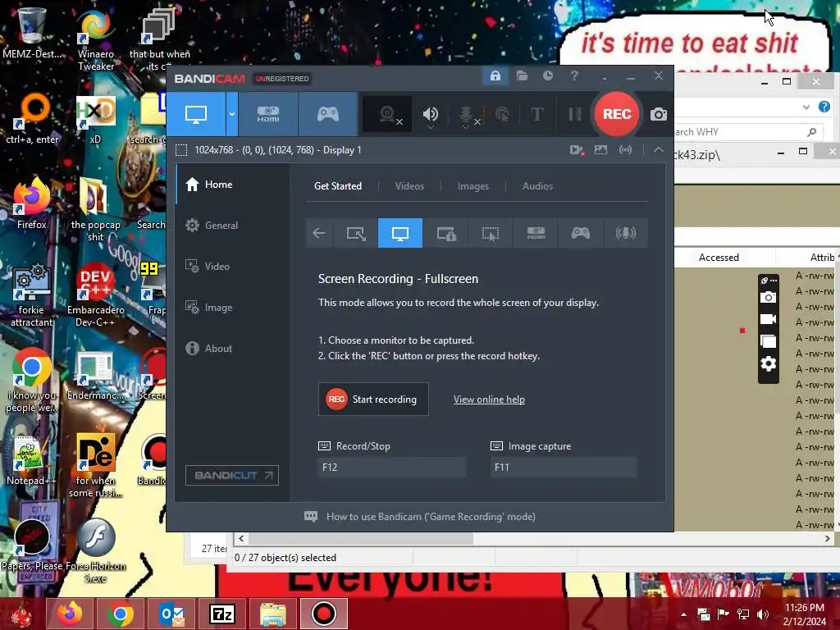Click audio broadcast icon in info bar
The height and width of the screenshot is (630, 840).
click(x=625, y=150)
